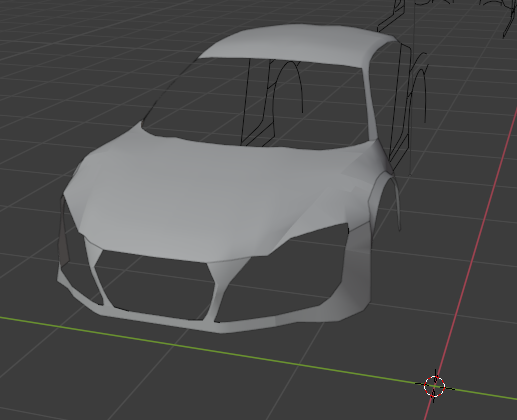Click the dark headlight panel on car

(65, 233)
